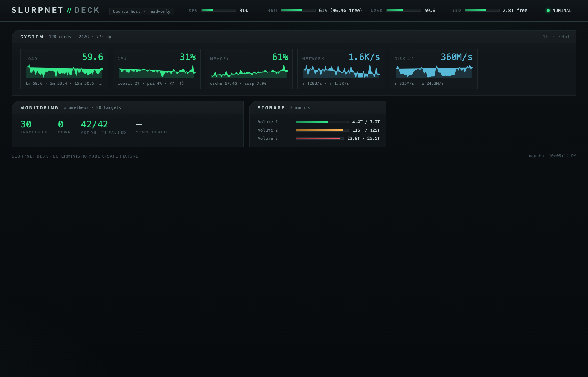Click the network 128B/s down 1.5K/s up line
Screen dimensions: 588x377
pos(326,84)
